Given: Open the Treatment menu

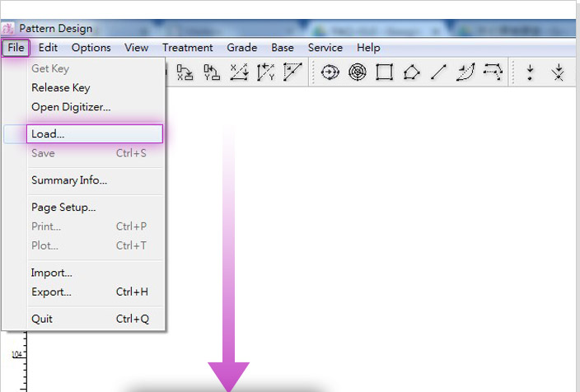Looking at the screenshot, I should pyautogui.click(x=187, y=48).
